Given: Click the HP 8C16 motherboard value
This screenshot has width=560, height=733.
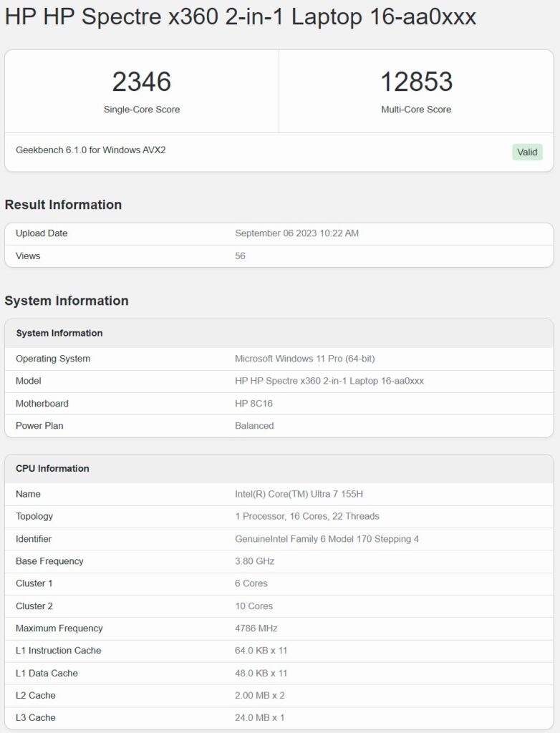Looking at the screenshot, I should (x=254, y=404).
